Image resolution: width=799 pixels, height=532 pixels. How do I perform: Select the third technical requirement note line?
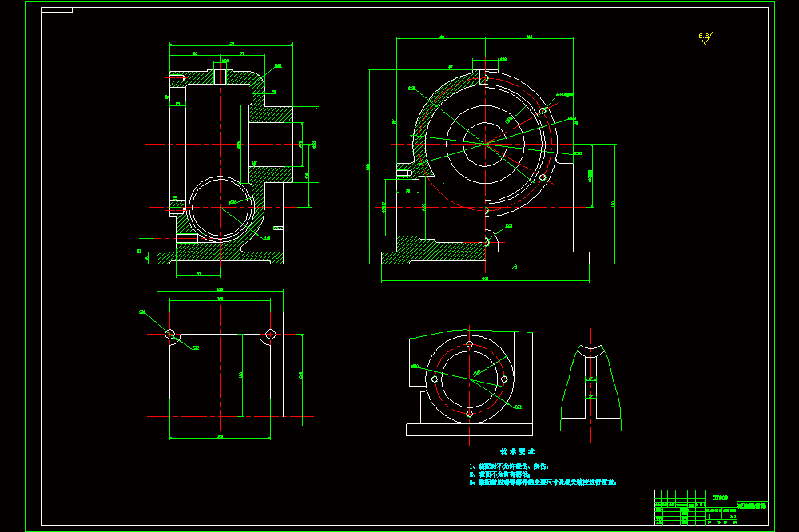tap(543, 482)
